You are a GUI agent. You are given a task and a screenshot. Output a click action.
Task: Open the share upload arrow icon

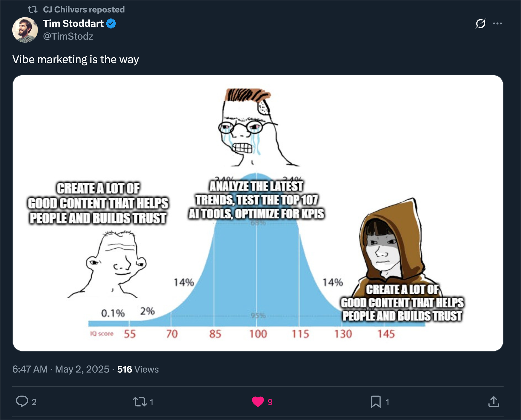494,402
